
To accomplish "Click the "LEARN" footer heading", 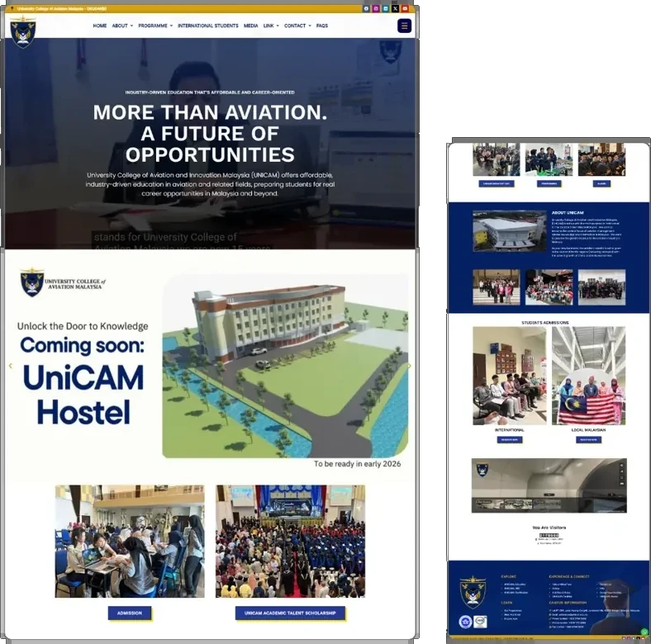I will pos(506,603).
